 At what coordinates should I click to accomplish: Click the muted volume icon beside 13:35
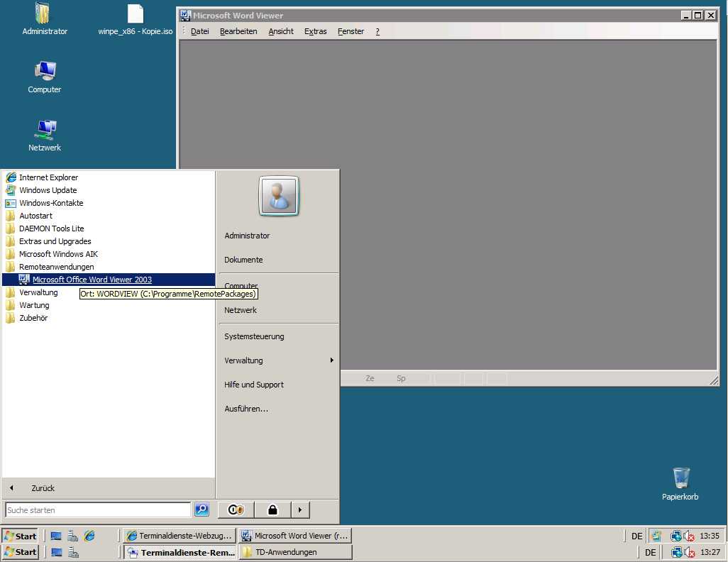tap(689, 536)
